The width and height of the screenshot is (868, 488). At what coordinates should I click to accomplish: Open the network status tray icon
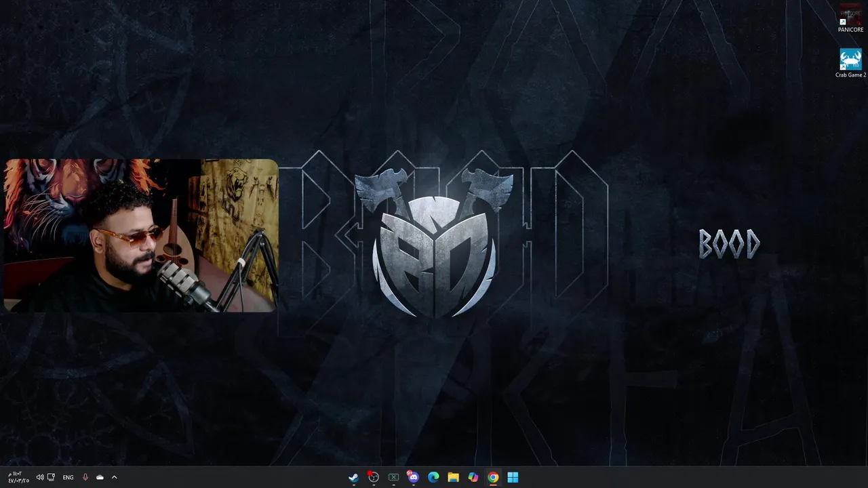[51, 477]
